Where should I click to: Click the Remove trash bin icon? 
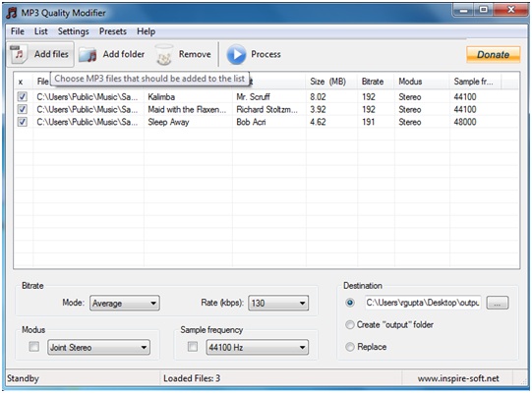pos(164,55)
